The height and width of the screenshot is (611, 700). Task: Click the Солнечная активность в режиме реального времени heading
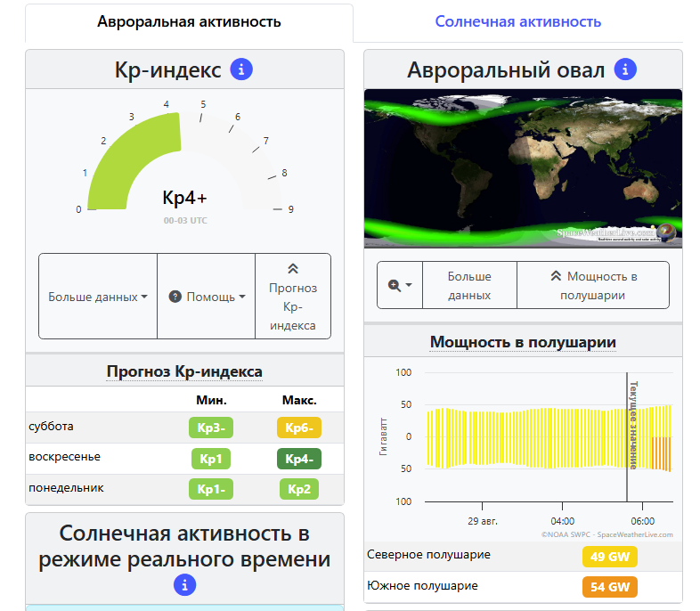tap(184, 546)
